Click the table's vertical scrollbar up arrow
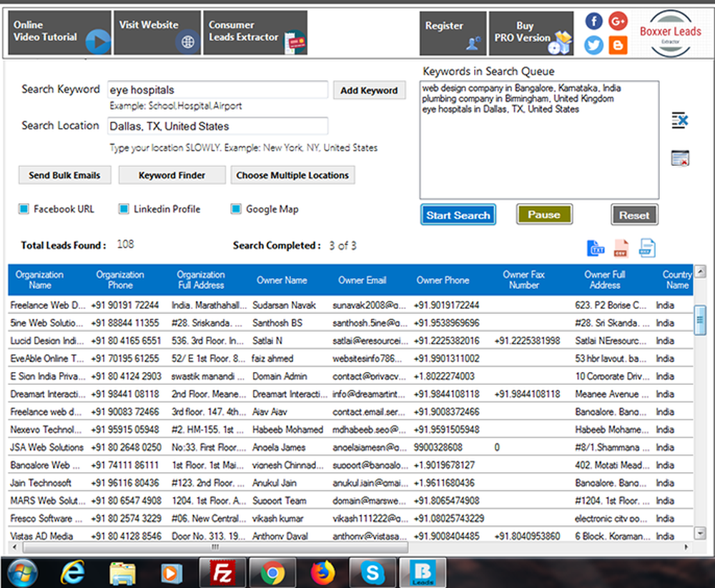This screenshot has height=588, width=715. 701,271
